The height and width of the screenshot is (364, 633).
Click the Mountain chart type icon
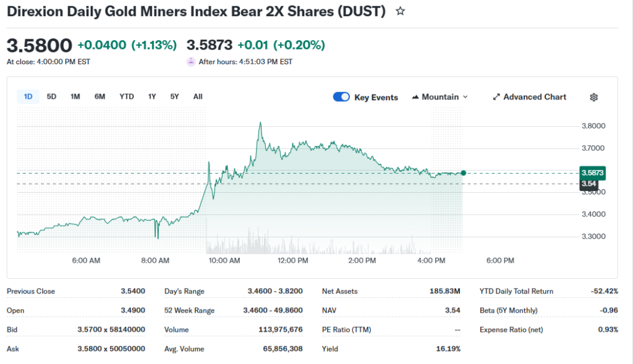click(415, 97)
